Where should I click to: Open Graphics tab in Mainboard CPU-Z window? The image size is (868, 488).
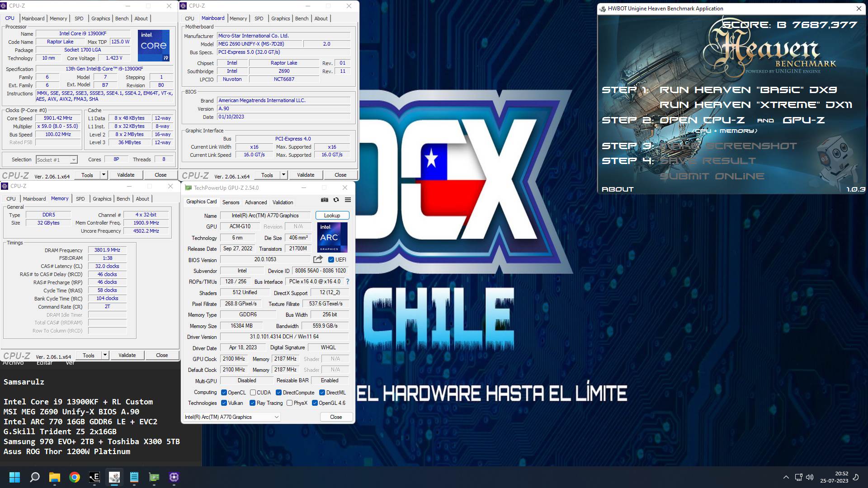pos(280,19)
